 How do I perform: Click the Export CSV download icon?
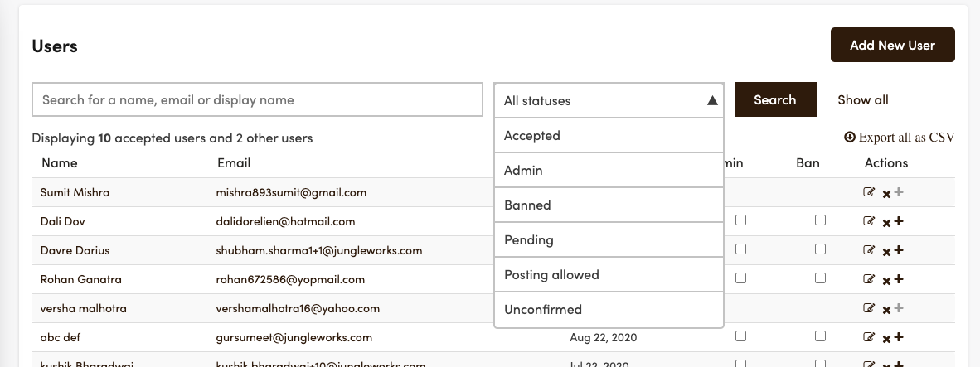(x=849, y=138)
